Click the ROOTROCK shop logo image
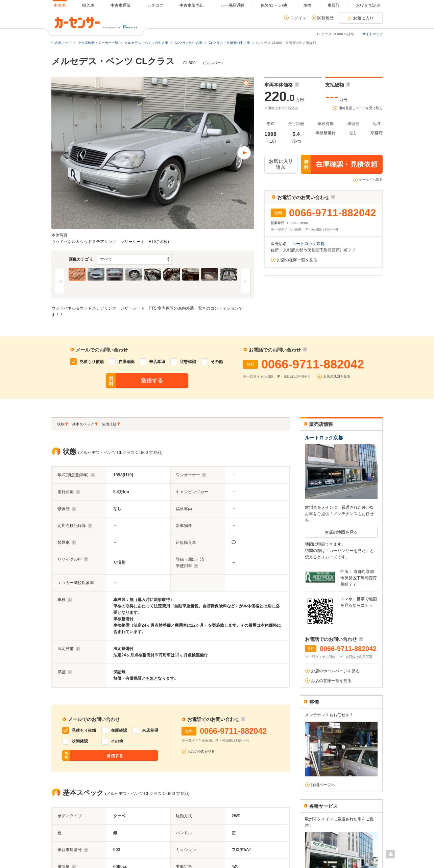Screen dimensions: 434x868 coord(320,577)
